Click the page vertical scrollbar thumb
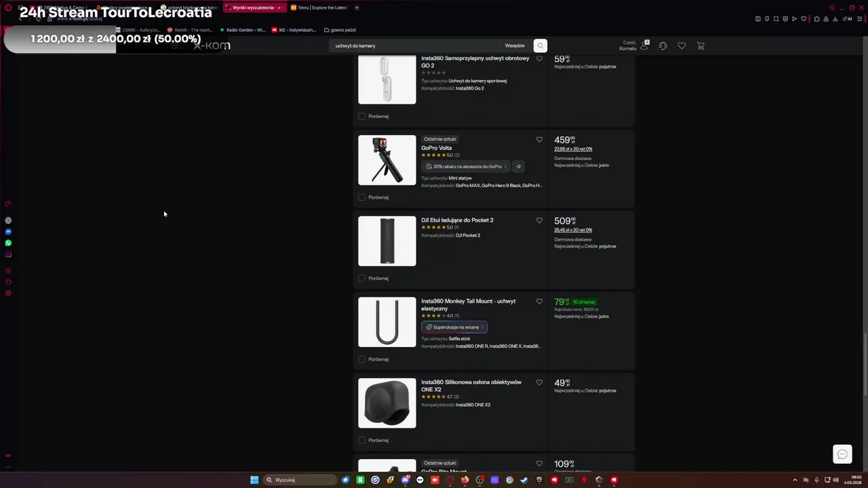 coord(865,365)
